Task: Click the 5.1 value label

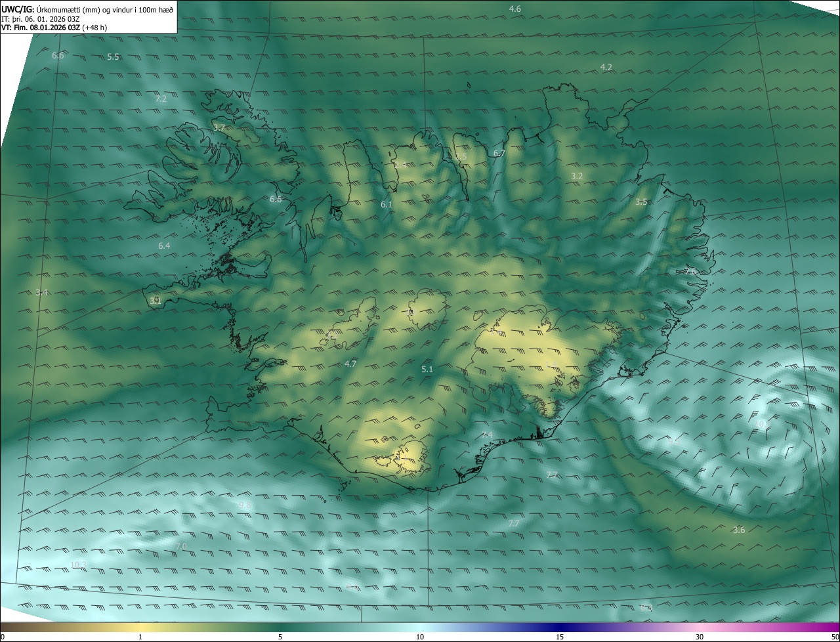Action: [427, 370]
